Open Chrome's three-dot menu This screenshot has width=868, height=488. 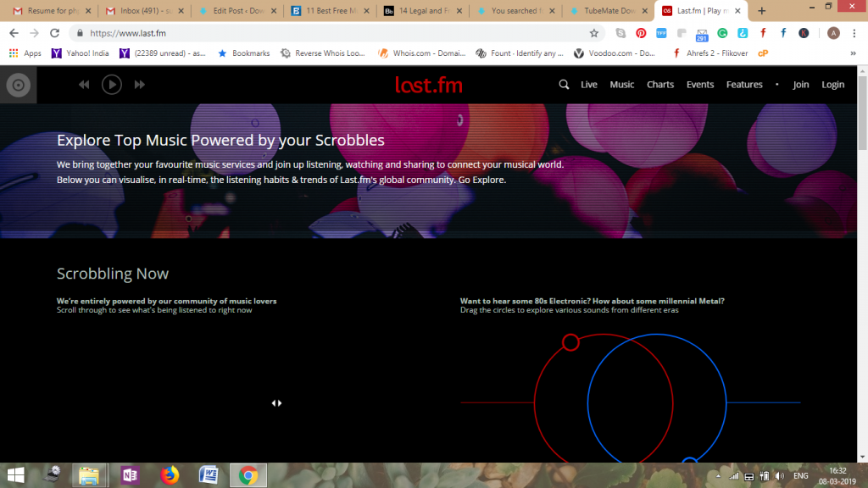tap(854, 33)
